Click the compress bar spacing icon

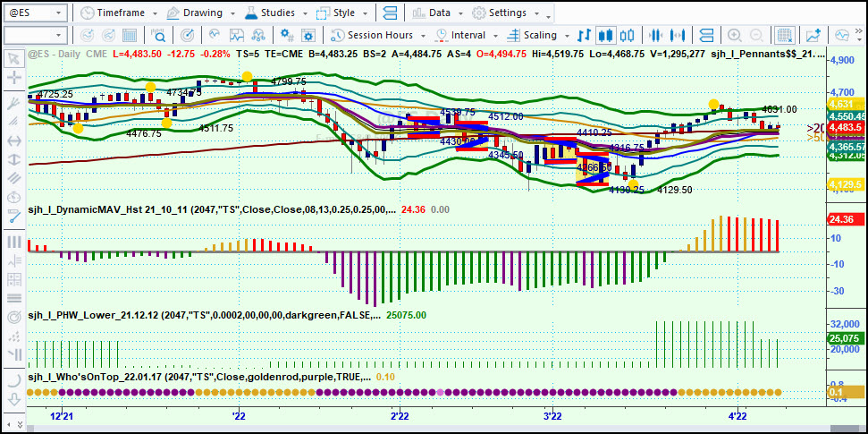(x=655, y=36)
